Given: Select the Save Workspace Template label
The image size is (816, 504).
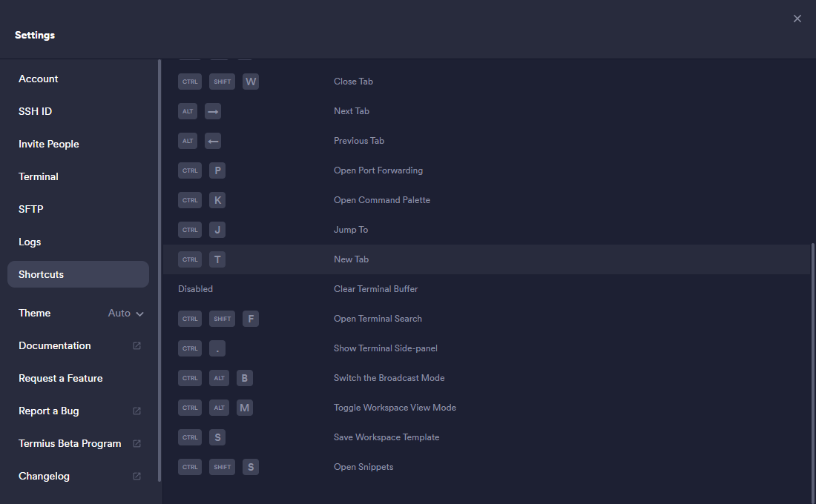Looking at the screenshot, I should click(x=386, y=437).
